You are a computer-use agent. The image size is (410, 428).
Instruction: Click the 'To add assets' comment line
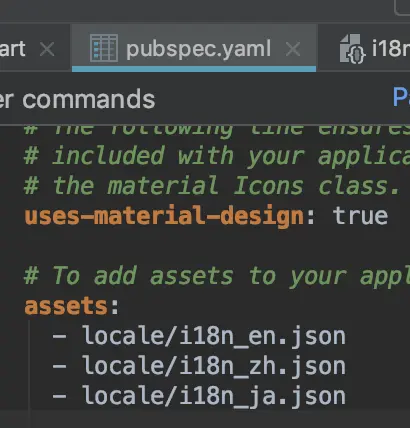pyautogui.click(x=217, y=277)
